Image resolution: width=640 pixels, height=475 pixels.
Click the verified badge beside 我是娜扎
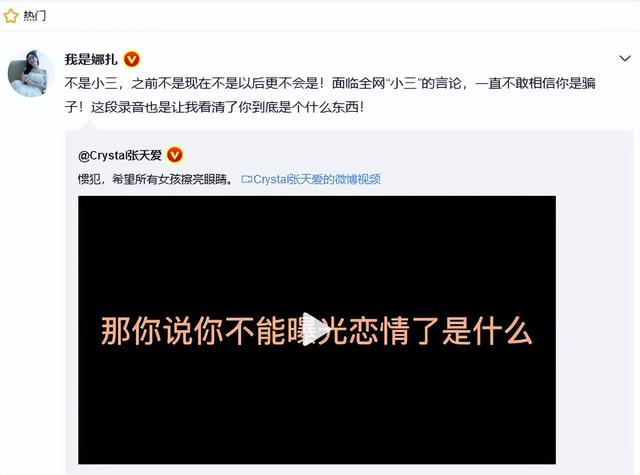pyautogui.click(x=131, y=60)
